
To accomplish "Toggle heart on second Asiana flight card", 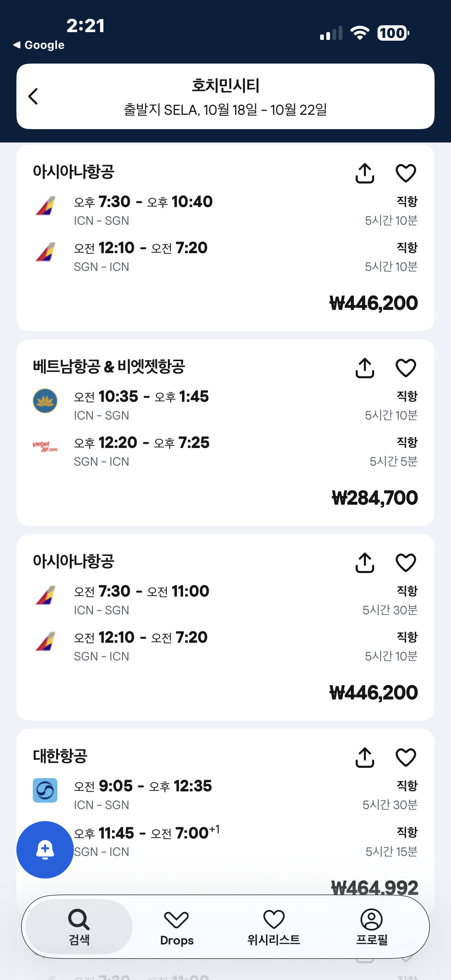I will click(x=406, y=563).
